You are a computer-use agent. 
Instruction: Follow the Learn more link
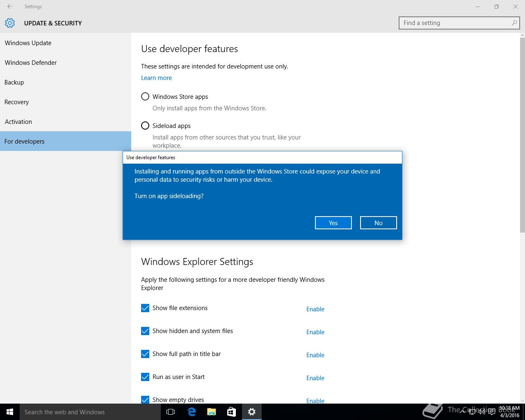(x=156, y=78)
